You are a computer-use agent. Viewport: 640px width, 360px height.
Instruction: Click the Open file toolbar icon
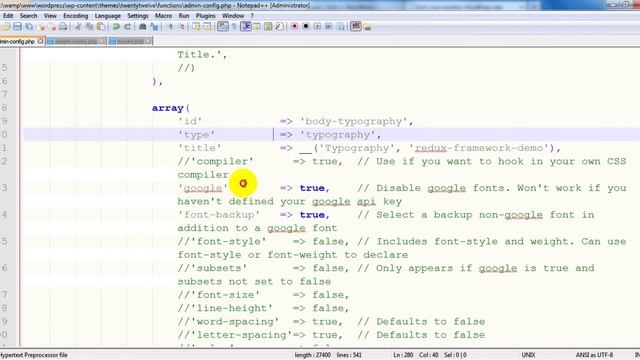pyautogui.click(x=6, y=27)
